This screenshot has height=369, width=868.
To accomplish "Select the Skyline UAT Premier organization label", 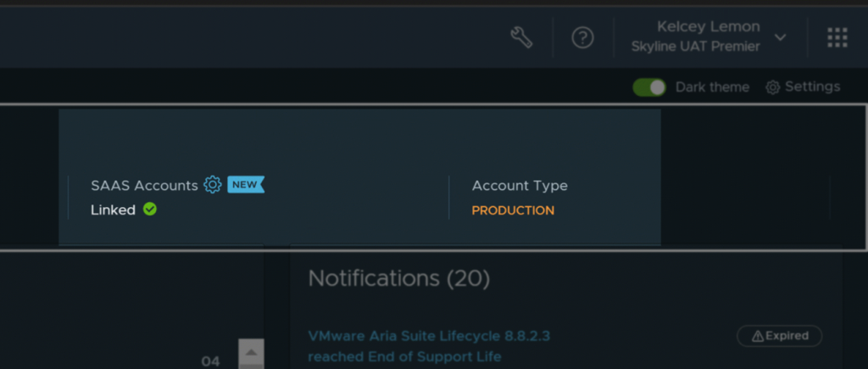I will coord(695,47).
